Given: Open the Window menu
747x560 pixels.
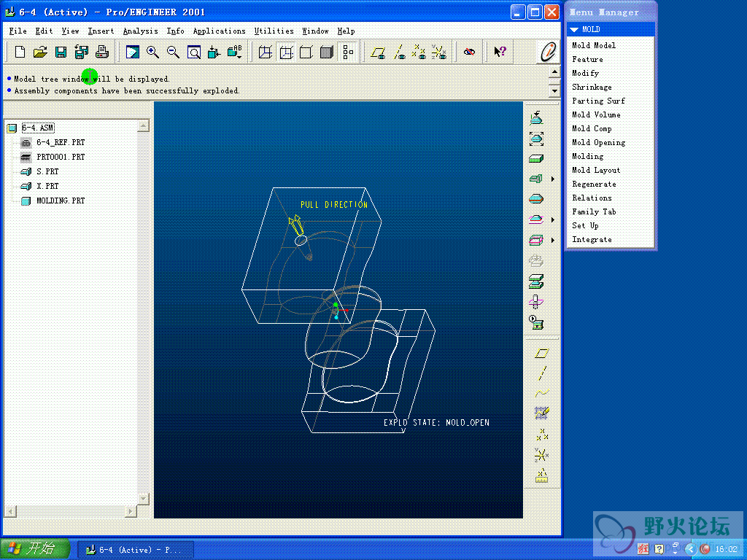Looking at the screenshot, I should click(315, 31).
